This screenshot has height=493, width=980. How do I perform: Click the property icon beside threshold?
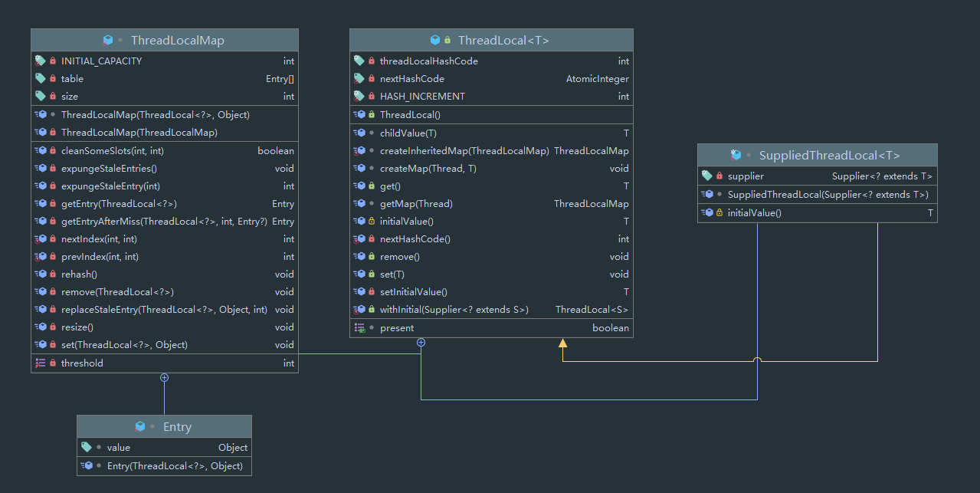tap(41, 363)
